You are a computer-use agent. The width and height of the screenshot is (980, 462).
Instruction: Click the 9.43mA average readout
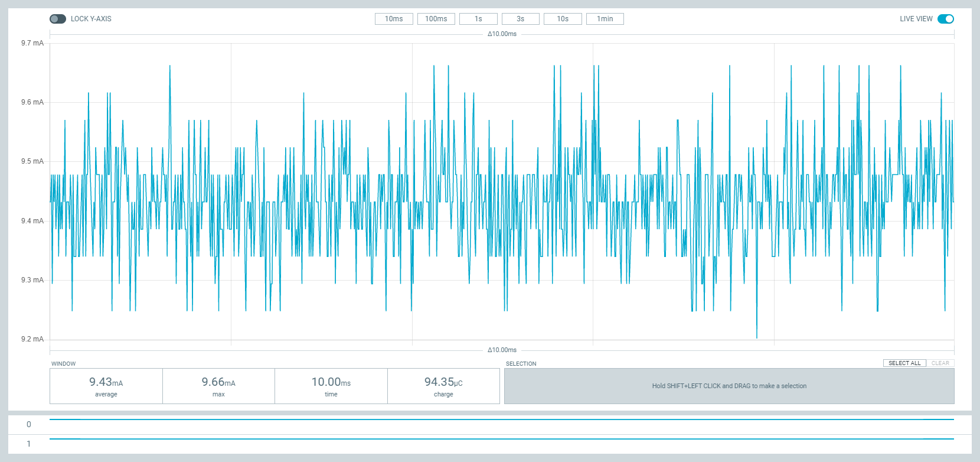point(106,386)
